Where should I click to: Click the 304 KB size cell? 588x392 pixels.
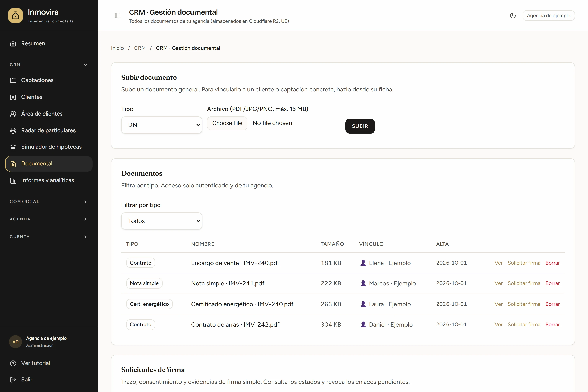331,324
